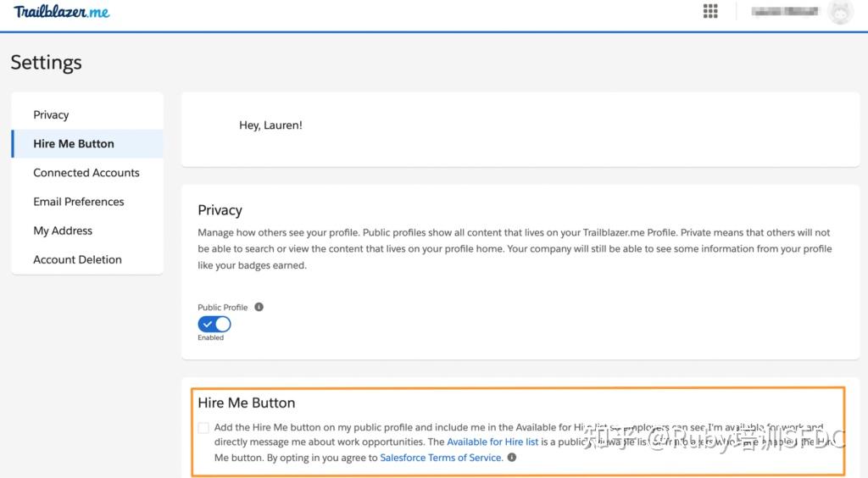Screen dimensions: 868x478
Task: Click the Hey, Lauren! greeting text
Action: tap(270, 125)
